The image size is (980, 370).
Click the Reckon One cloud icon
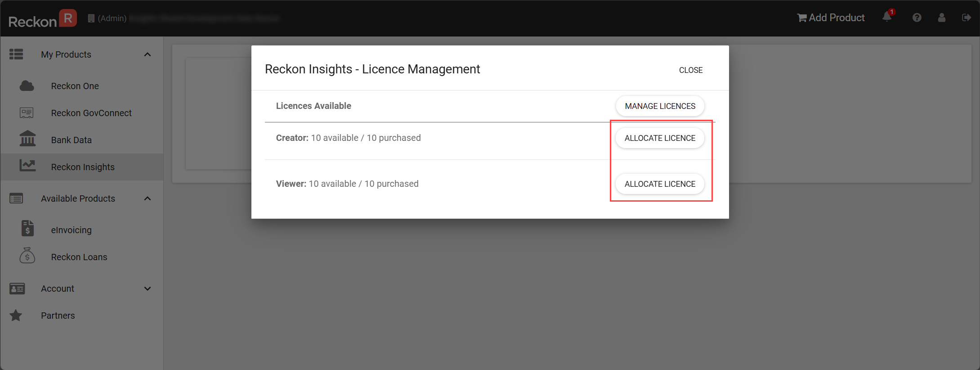(x=27, y=86)
